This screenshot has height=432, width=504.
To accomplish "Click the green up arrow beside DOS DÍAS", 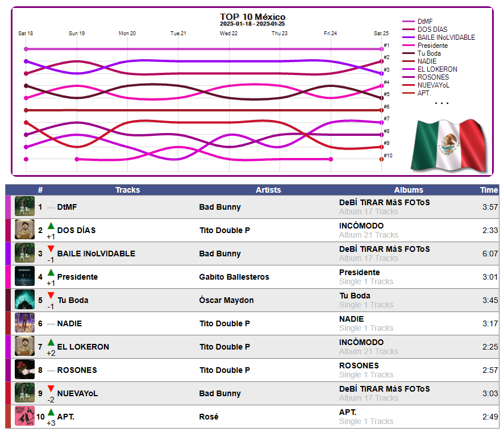I will [51, 226].
